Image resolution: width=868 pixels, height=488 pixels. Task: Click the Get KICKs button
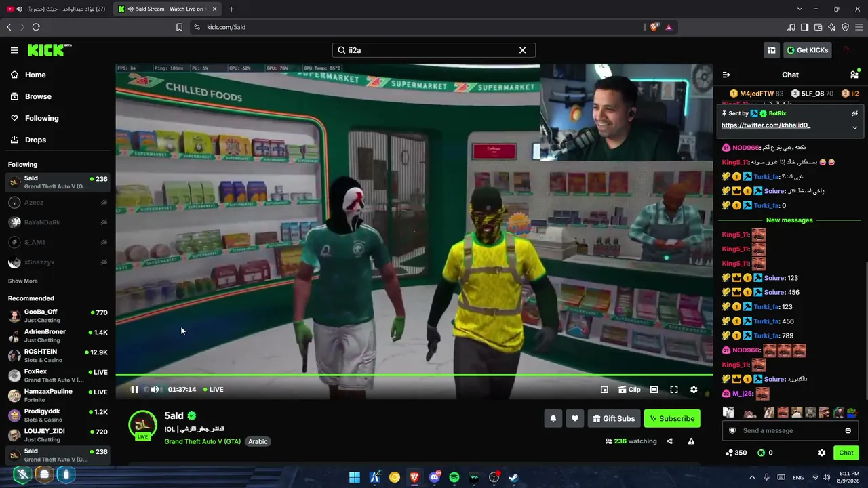click(807, 50)
